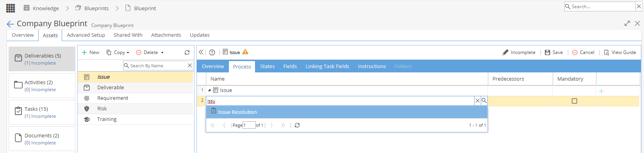Click the warning triangle next to Issue
This screenshot has width=644, height=153.
point(245,52)
